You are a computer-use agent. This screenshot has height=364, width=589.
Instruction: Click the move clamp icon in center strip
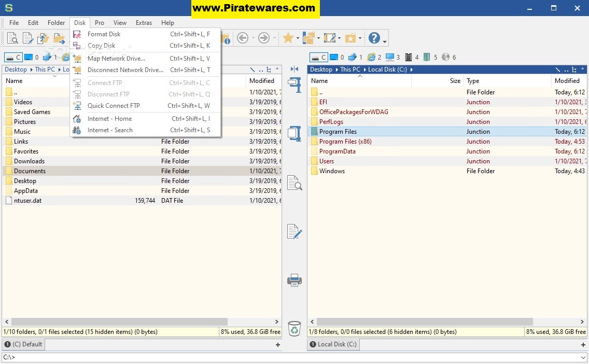[294, 134]
